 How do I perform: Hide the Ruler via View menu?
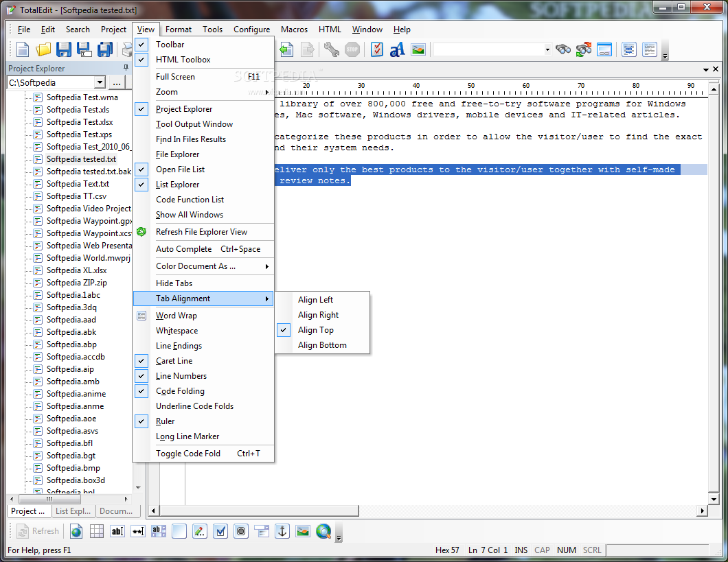tap(203, 421)
